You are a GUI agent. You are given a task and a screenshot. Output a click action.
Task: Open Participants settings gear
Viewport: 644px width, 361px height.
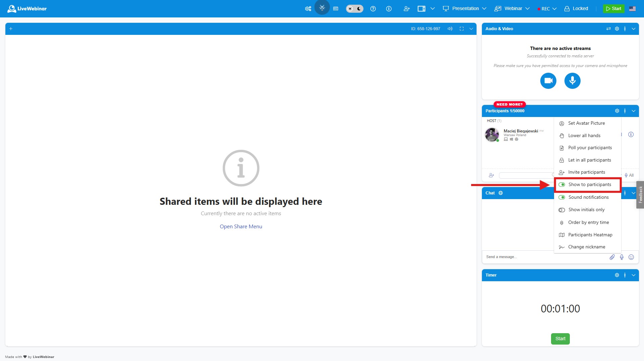617,111
